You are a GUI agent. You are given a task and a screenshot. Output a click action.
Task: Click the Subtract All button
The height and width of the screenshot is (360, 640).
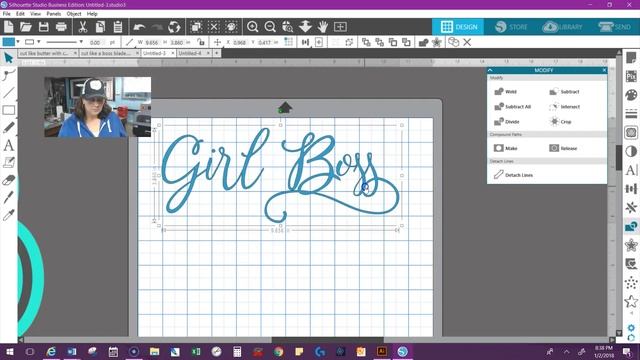click(x=513, y=107)
